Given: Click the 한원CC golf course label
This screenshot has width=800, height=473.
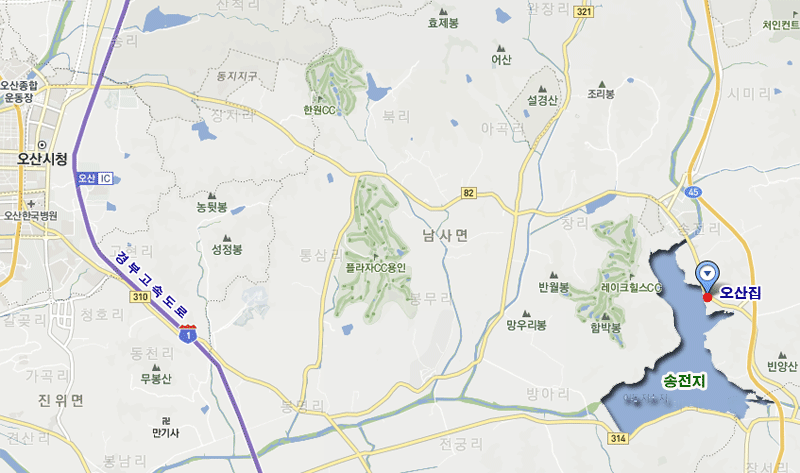Looking at the screenshot, I should 319,110.
